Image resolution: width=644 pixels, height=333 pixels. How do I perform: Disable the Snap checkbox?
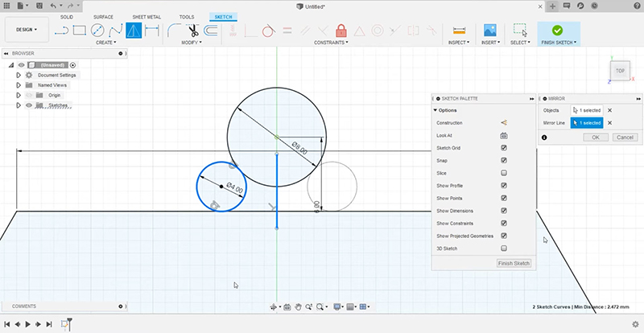(x=504, y=160)
